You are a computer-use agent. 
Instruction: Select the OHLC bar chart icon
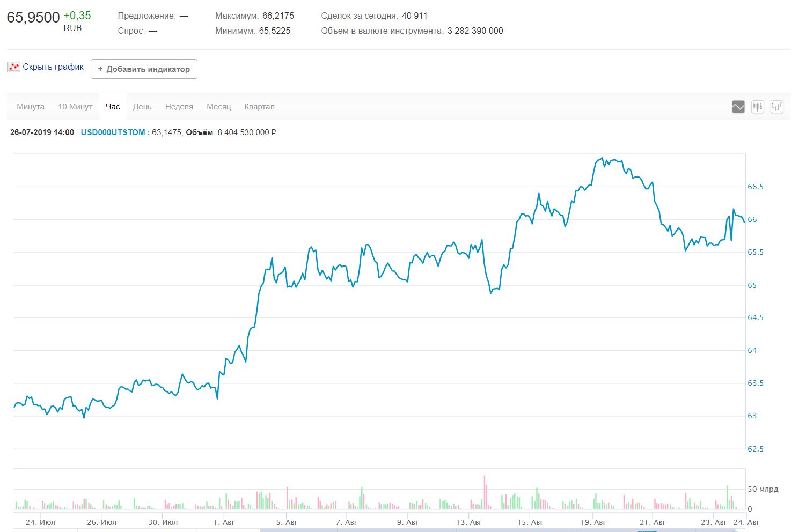click(x=776, y=107)
